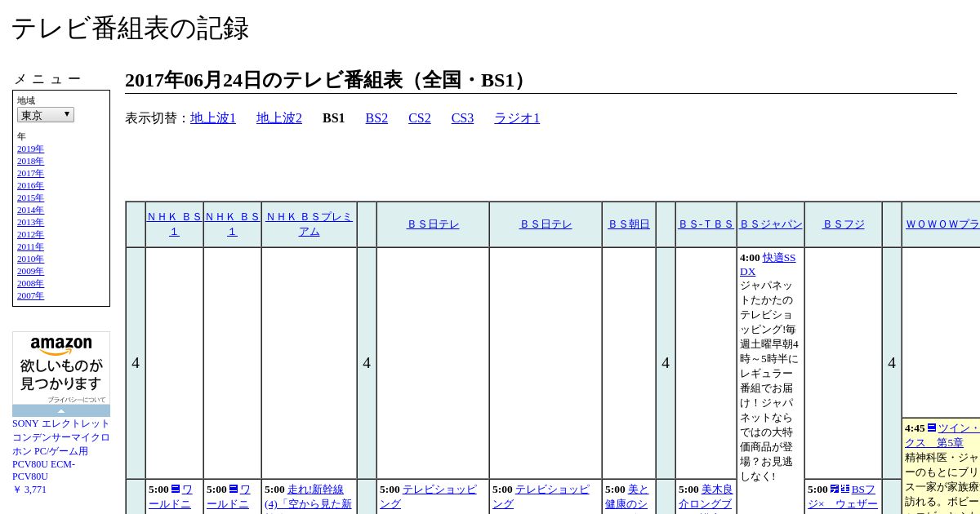Image resolution: width=980 pixels, height=514 pixels.
Task: Open the 2018年 archive link
Action: [x=30, y=162]
